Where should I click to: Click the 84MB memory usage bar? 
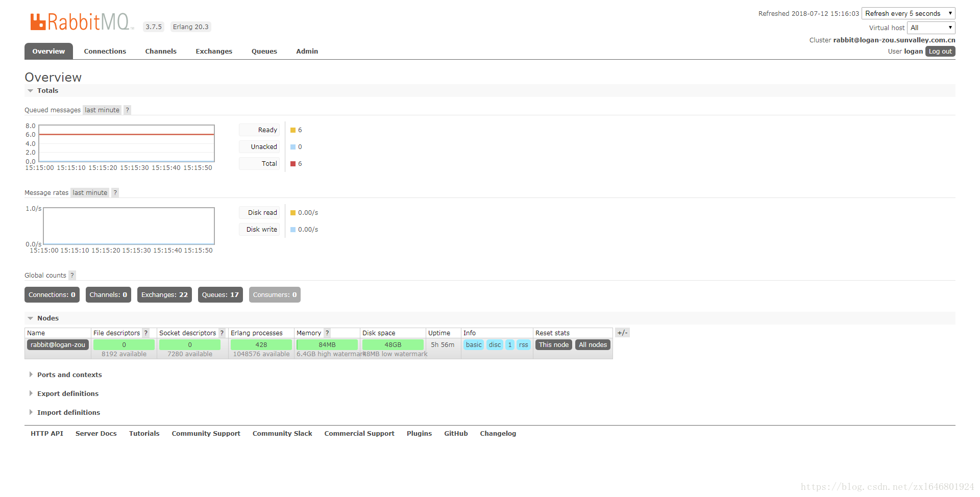pyautogui.click(x=327, y=344)
